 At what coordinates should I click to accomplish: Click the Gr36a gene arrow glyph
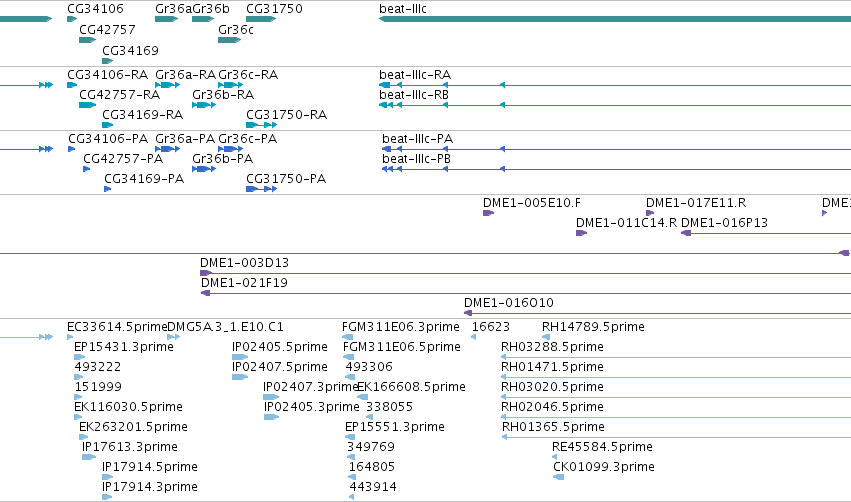click(x=166, y=19)
